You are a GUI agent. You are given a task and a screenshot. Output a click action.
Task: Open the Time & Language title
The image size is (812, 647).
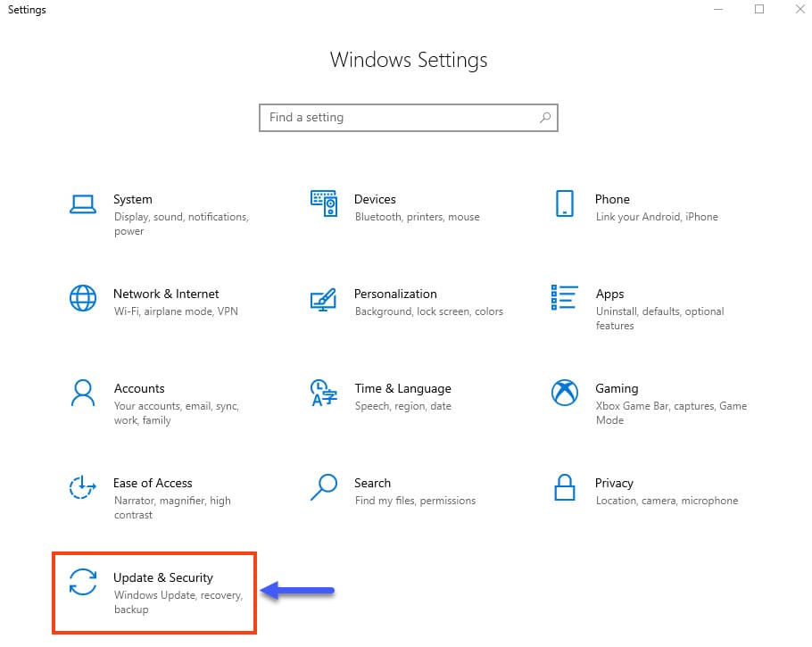coord(403,389)
